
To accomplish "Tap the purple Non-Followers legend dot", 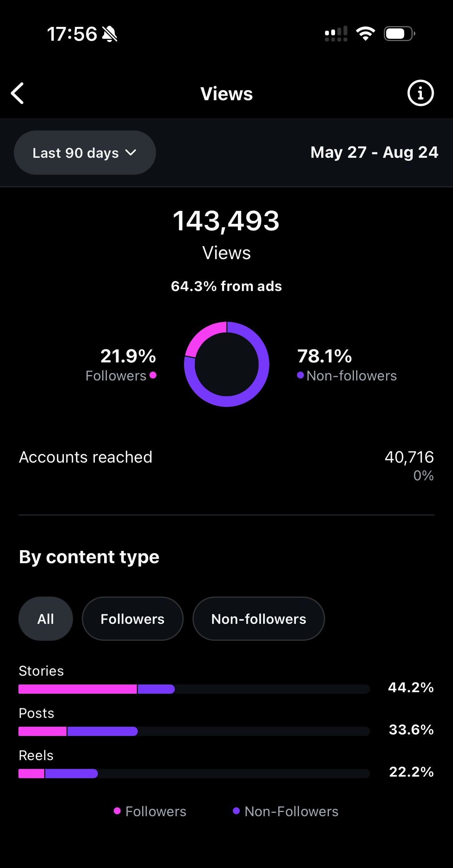I will click(x=236, y=811).
